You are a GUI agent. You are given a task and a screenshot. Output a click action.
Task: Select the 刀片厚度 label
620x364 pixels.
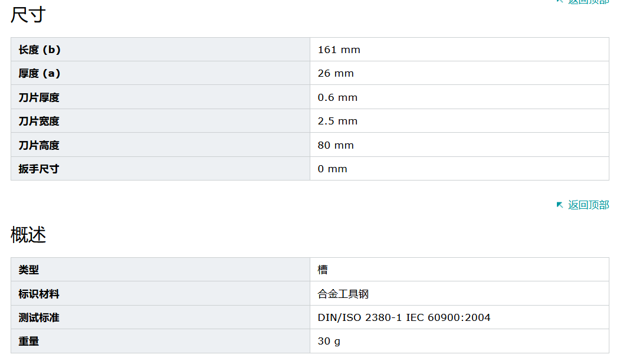click(x=39, y=97)
